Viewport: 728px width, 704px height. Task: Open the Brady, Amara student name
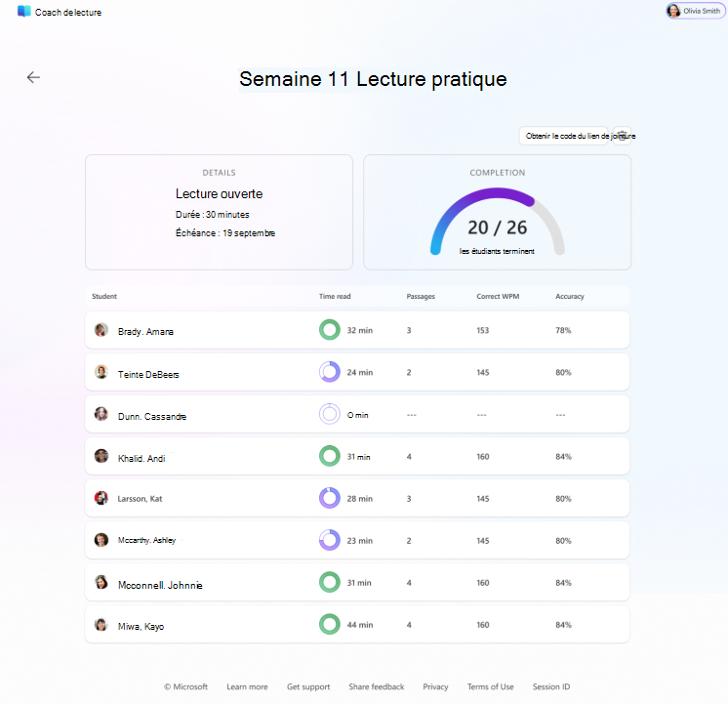[145, 331]
